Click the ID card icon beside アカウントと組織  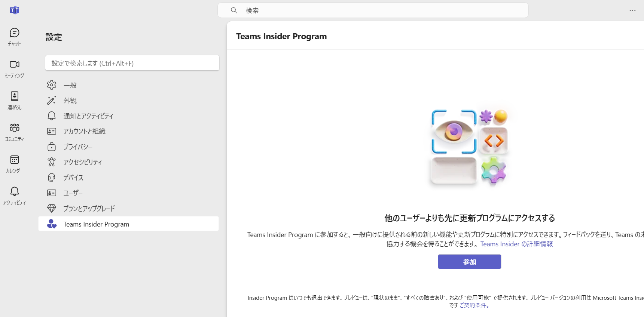click(x=52, y=131)
